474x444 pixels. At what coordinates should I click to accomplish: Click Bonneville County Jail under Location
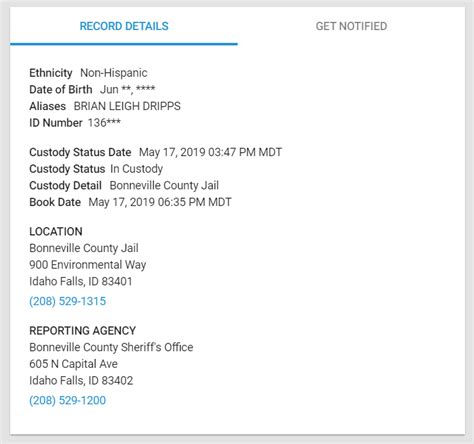84,248
